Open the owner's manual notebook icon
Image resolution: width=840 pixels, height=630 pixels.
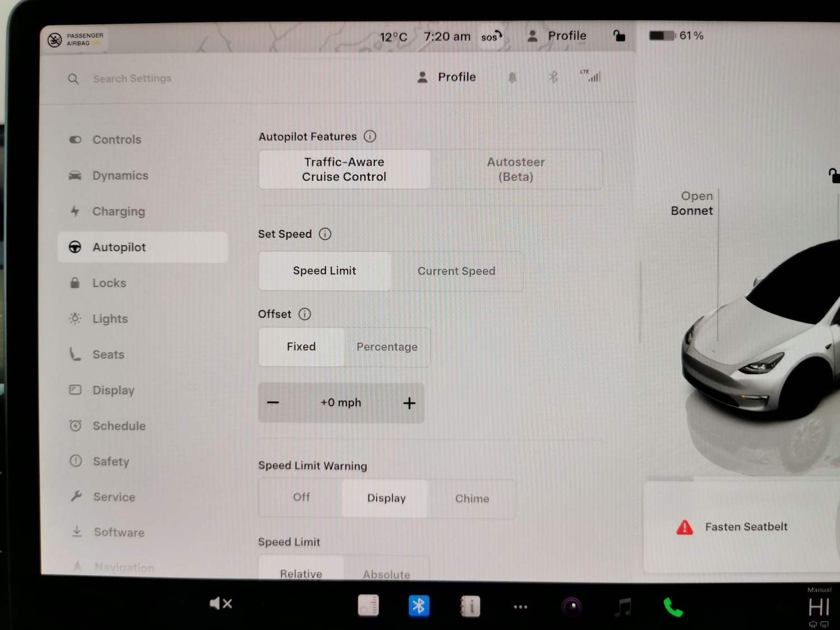(469, 606)
